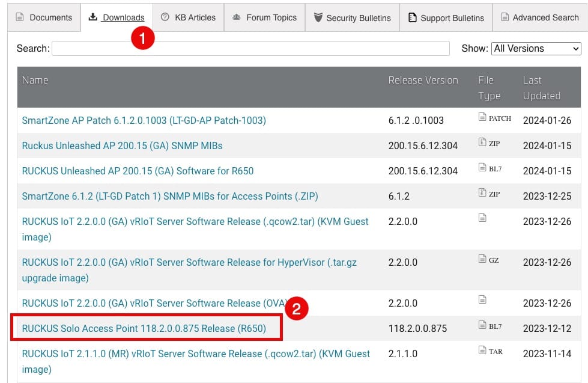The image size is (588, 383).
Task: Click the Search input field
Action: (250, 49)
